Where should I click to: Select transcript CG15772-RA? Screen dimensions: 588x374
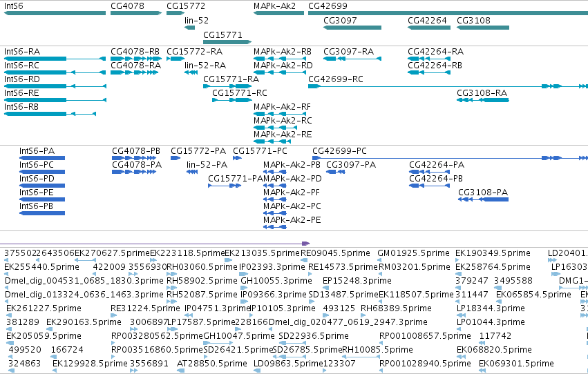(x=176, y=59)
